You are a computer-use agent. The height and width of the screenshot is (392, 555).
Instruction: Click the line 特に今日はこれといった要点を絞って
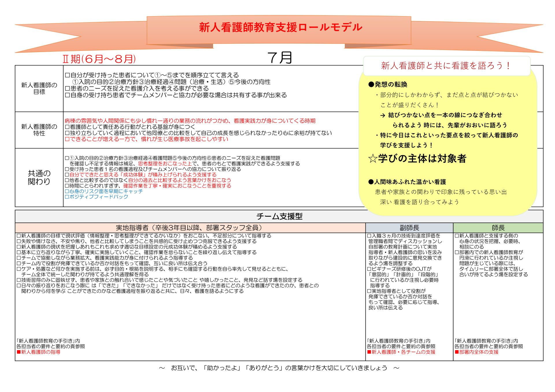coord(446,135)
